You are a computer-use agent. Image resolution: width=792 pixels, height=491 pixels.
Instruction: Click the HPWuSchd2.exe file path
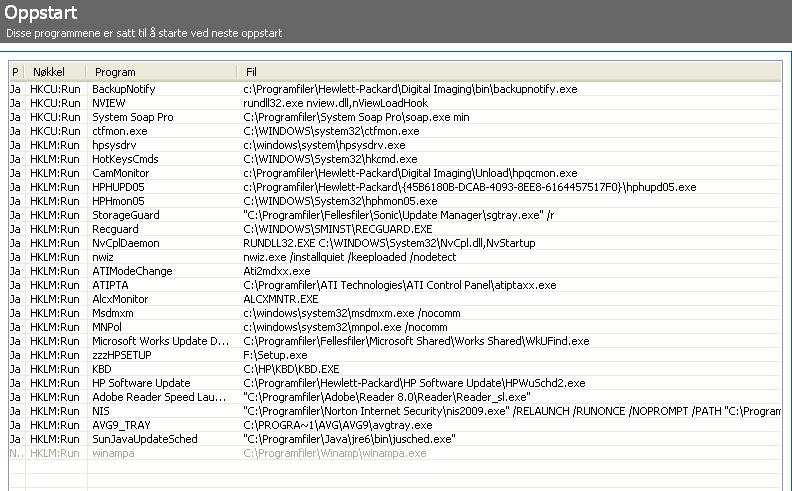click(414, 383)
